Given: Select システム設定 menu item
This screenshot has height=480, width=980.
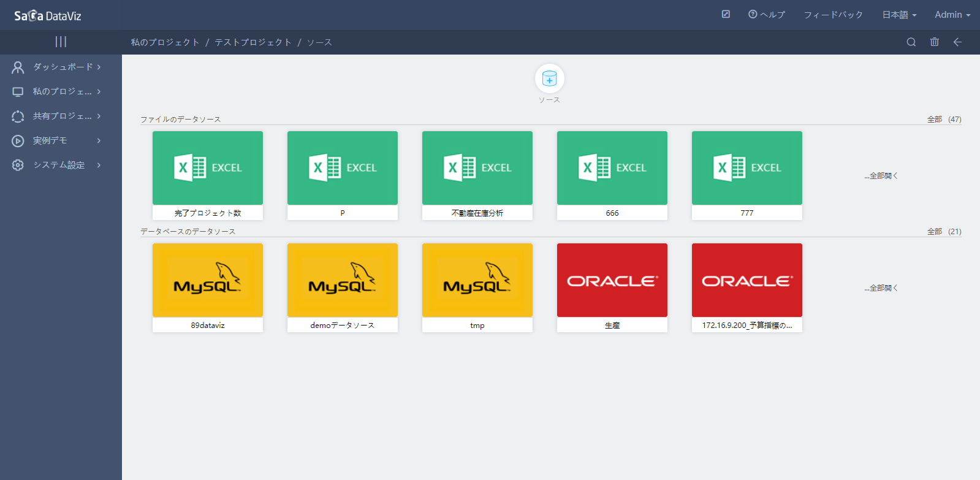Looking at the screenshot, I should [x=59, y=165].
